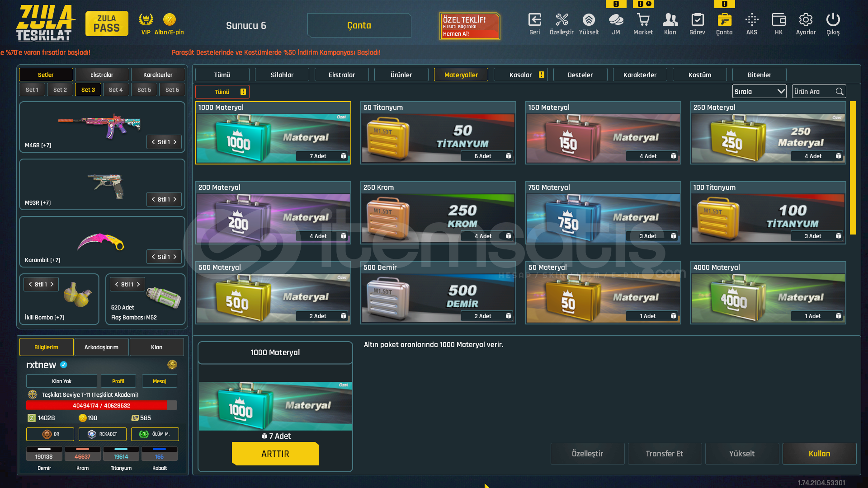Click next style arrow for M468

click(x=175, y=142)
